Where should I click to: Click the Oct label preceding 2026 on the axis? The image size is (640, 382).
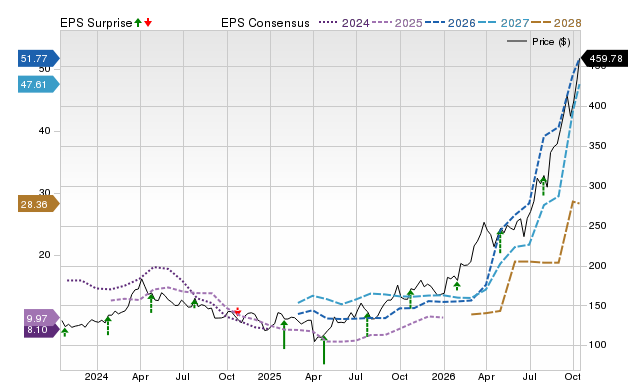click(x=400, y=376)
